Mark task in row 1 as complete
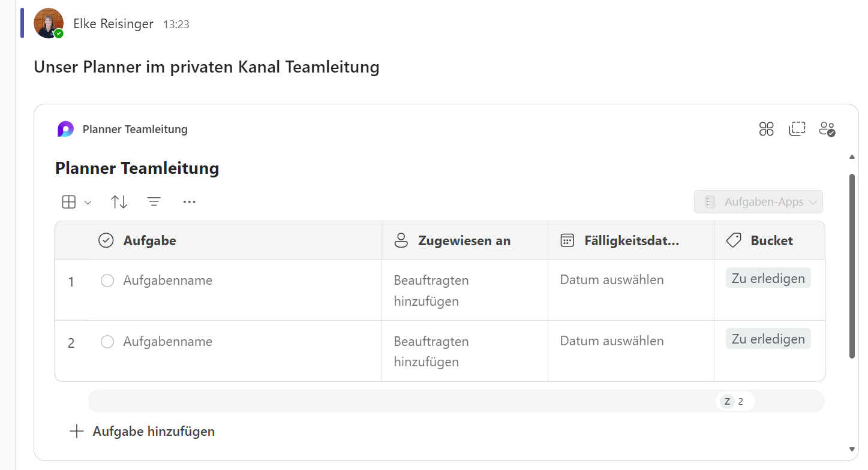This screenshot has height=470, width=868. pos(107,281)
